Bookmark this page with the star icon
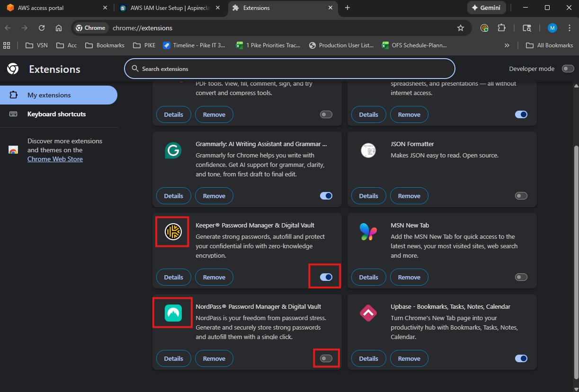This screenshot has width=579, height=392. pos(461,28)
